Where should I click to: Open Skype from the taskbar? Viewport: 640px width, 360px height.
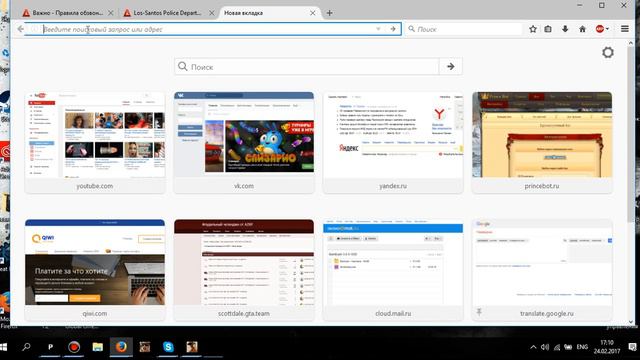pyautogui.click(x=168, y=347)
